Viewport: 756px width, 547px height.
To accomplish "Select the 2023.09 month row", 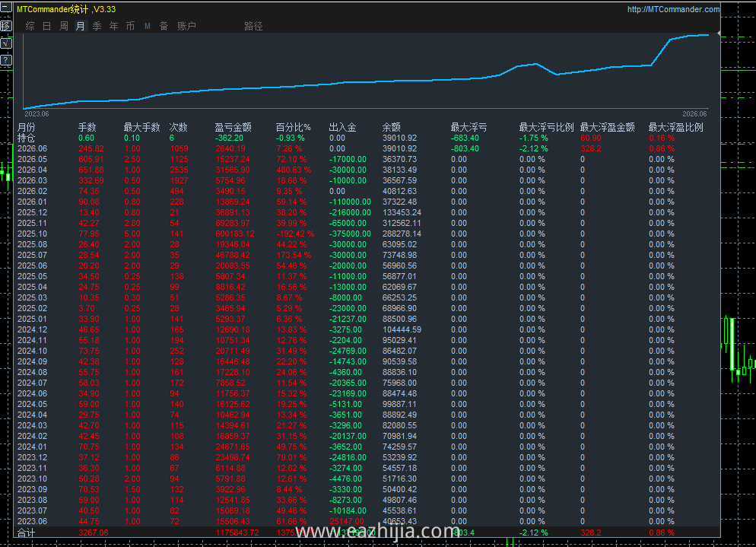I will (32, 489).
